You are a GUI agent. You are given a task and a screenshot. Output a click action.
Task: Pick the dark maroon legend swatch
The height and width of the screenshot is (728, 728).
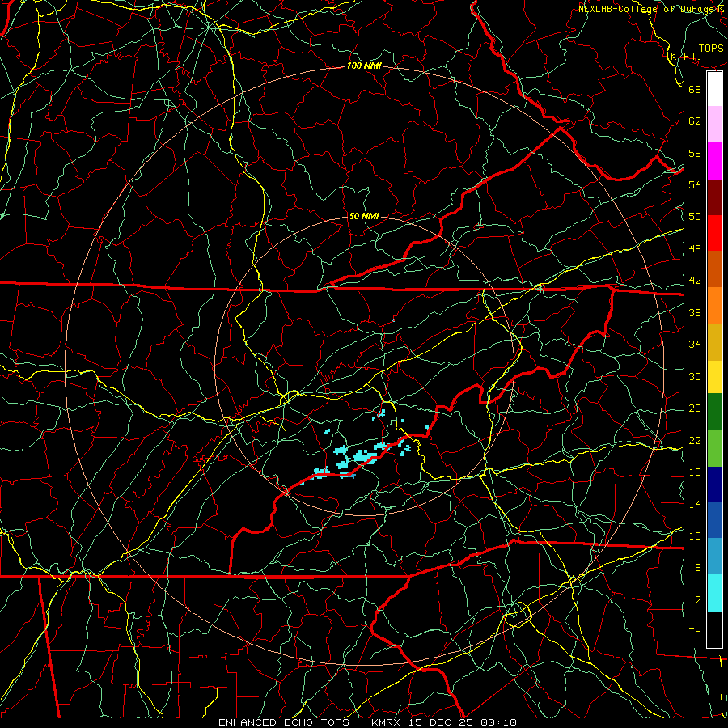[714, 197]
